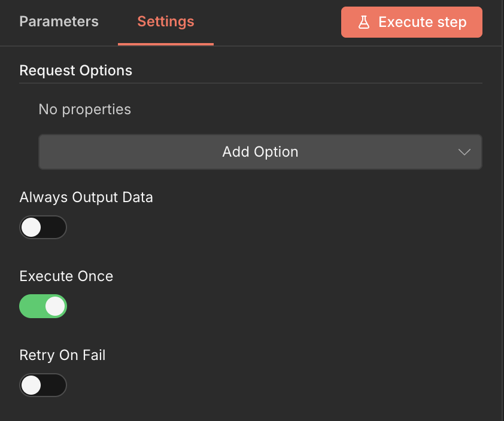Click the orange underline beneath Settings tab

[x=166, y=44]
